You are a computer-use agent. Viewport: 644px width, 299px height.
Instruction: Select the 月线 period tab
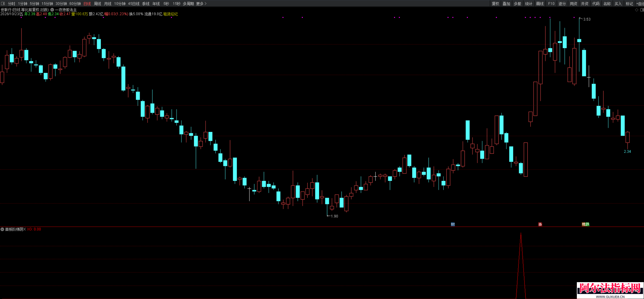[x=108, y=4]
